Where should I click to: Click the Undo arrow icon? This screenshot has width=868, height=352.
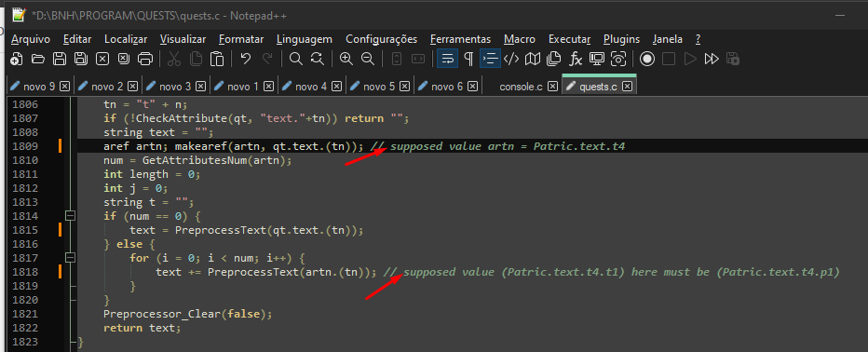246,59
